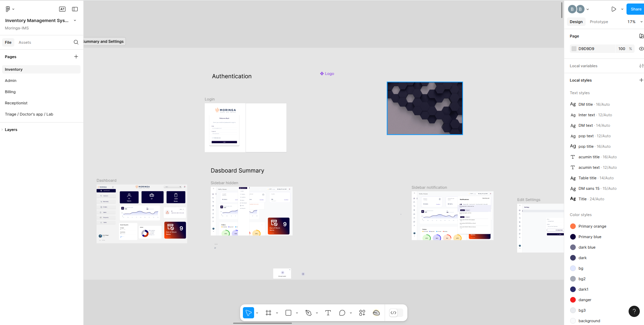Click the Sidebar notification frame label
Screen dimensions: 644x325
[429, 188]
